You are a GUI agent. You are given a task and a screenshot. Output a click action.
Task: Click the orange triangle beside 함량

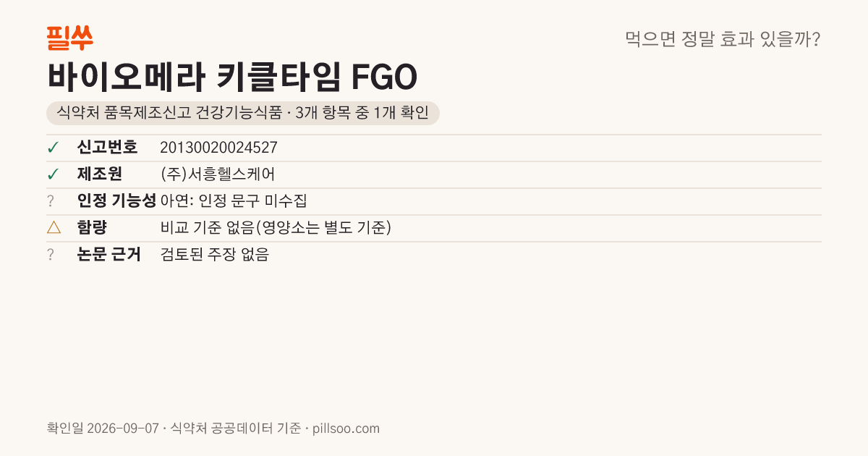54,228
